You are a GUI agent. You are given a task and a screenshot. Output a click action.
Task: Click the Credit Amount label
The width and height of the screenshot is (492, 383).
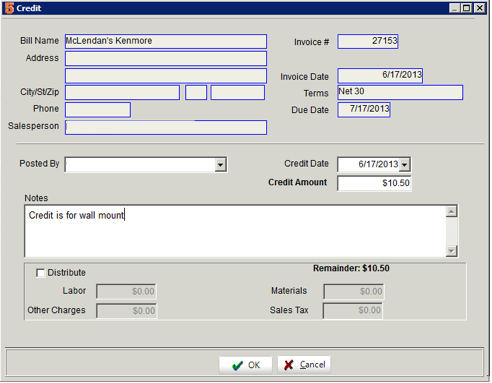coord(297,182)
